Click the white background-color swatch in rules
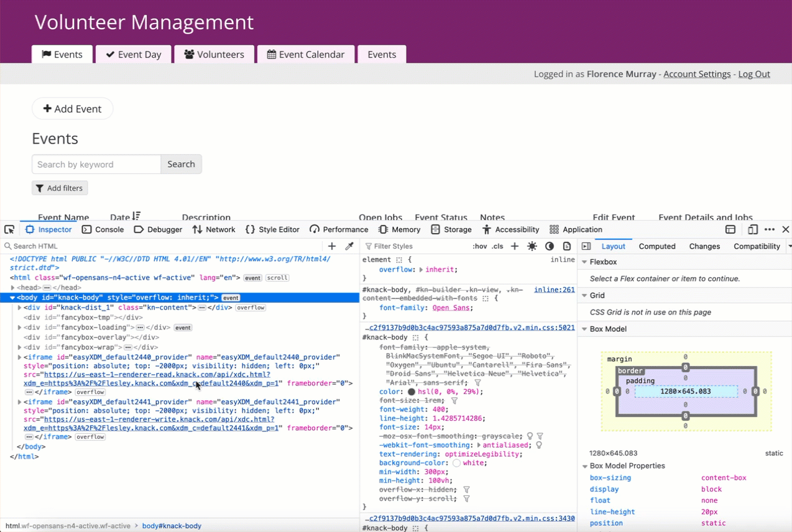 (456, 462)
